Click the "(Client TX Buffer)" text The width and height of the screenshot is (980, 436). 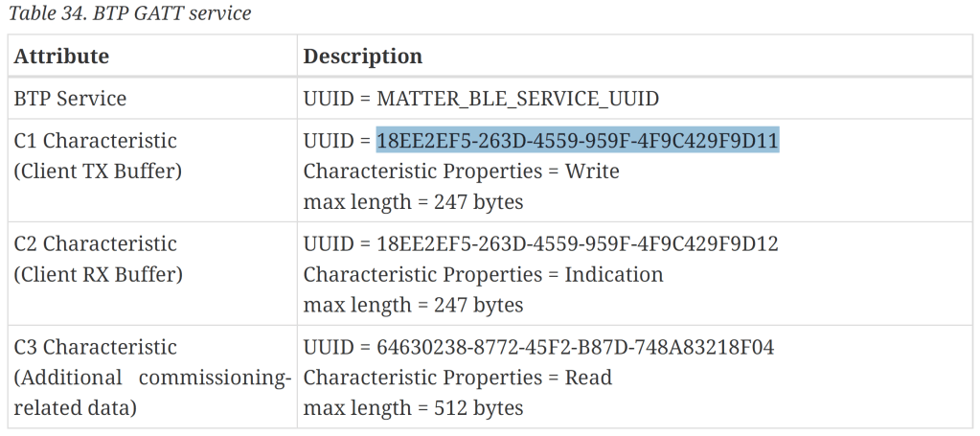(x=96, y=172)
